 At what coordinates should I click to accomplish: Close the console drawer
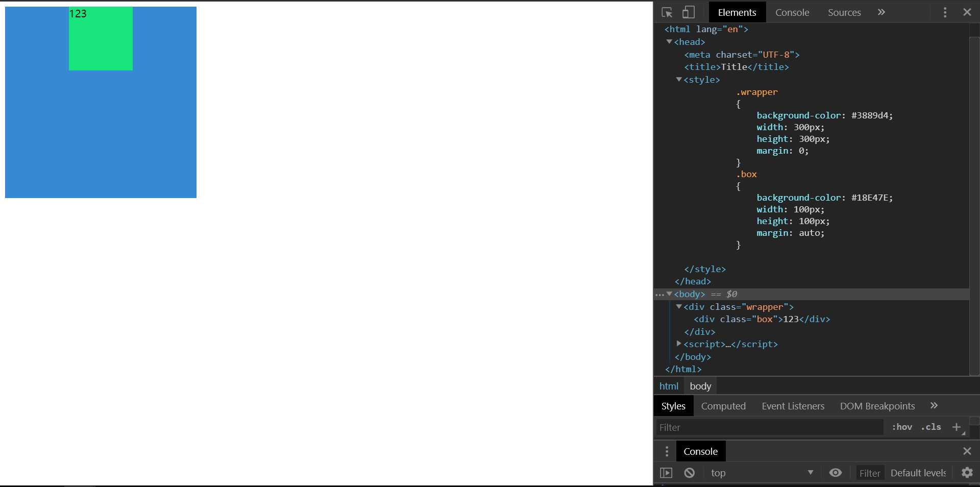pyautogui.click(x=967, y=451)
